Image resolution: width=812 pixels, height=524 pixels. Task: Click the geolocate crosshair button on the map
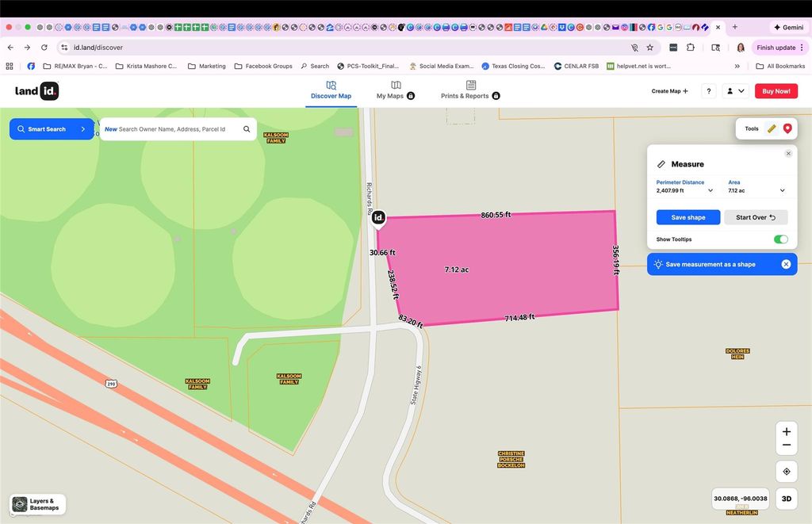pyautogui.click(x=787, y=471)
